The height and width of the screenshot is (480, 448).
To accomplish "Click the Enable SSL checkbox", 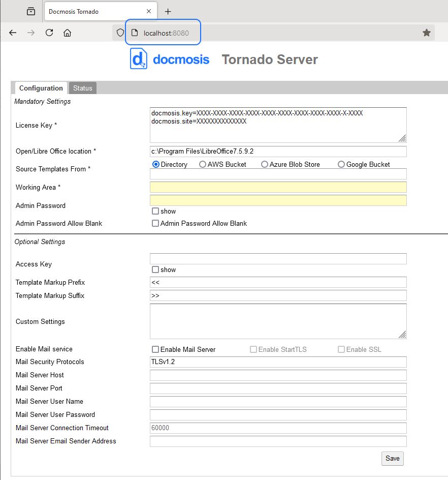I will click(341, 349).
